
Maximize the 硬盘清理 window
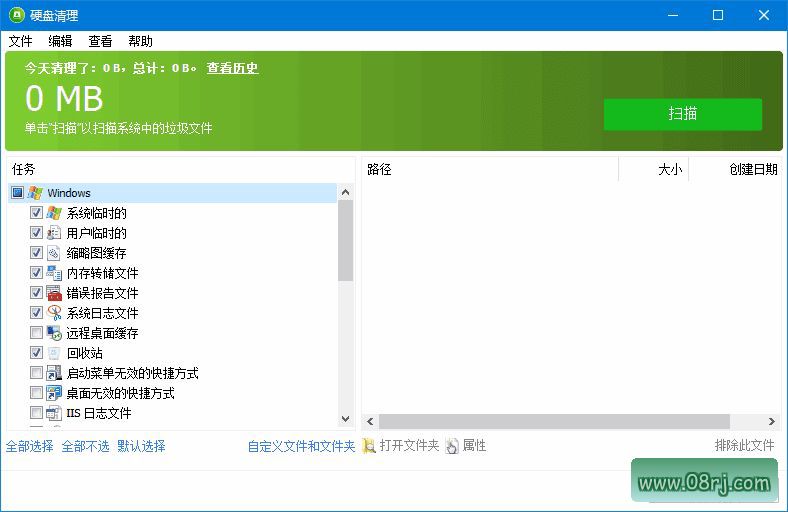pos(718,15)
